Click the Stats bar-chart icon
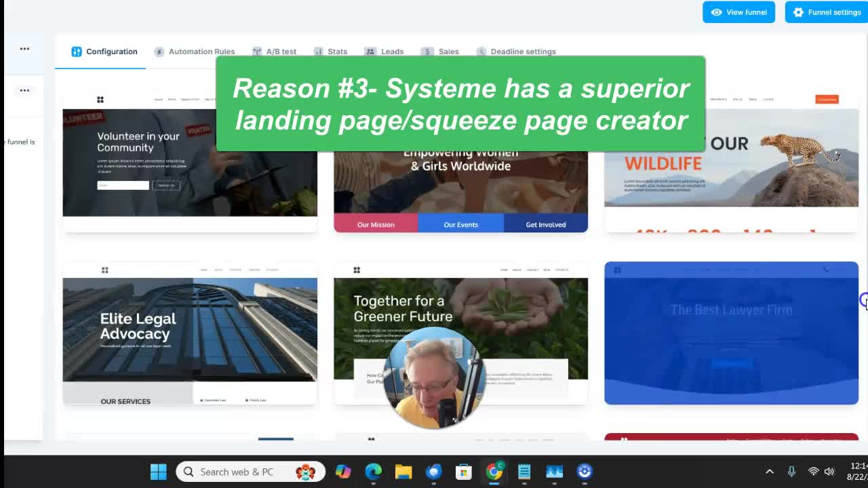The width and height of the screenshot is (868, 488). pyautogui.click(x=319, y=52)
